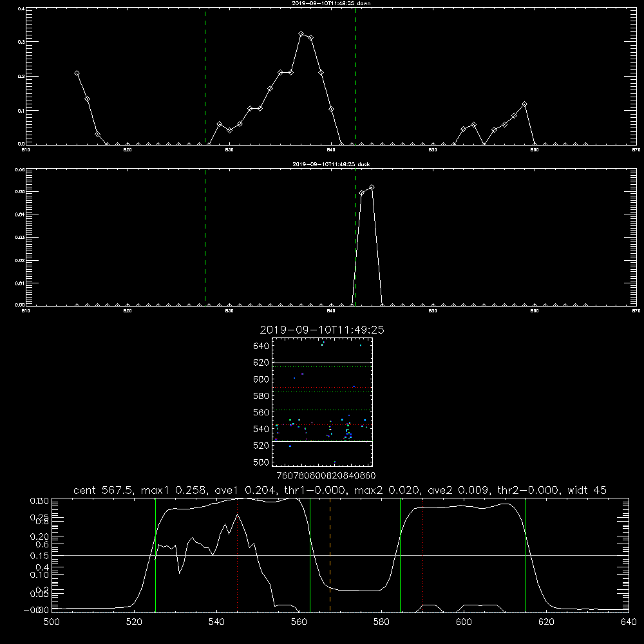The width and height of the screenshot is (644, 644).
Task: Click the horizontal white threshold line in bottom plot
Action: click(x=340, y=555)
